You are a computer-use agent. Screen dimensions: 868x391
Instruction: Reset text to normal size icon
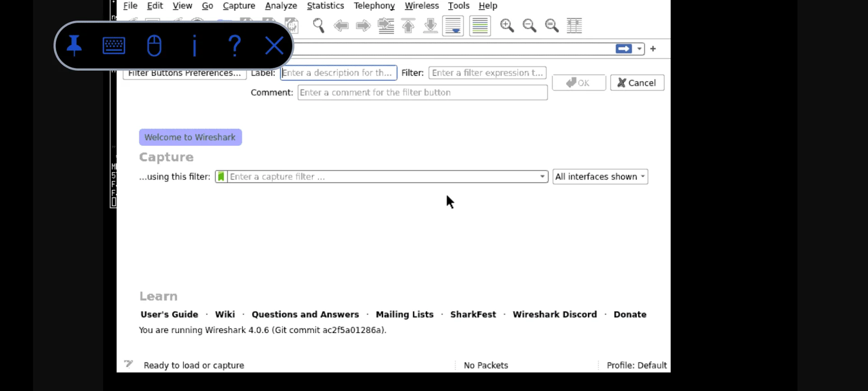point(552,26)
